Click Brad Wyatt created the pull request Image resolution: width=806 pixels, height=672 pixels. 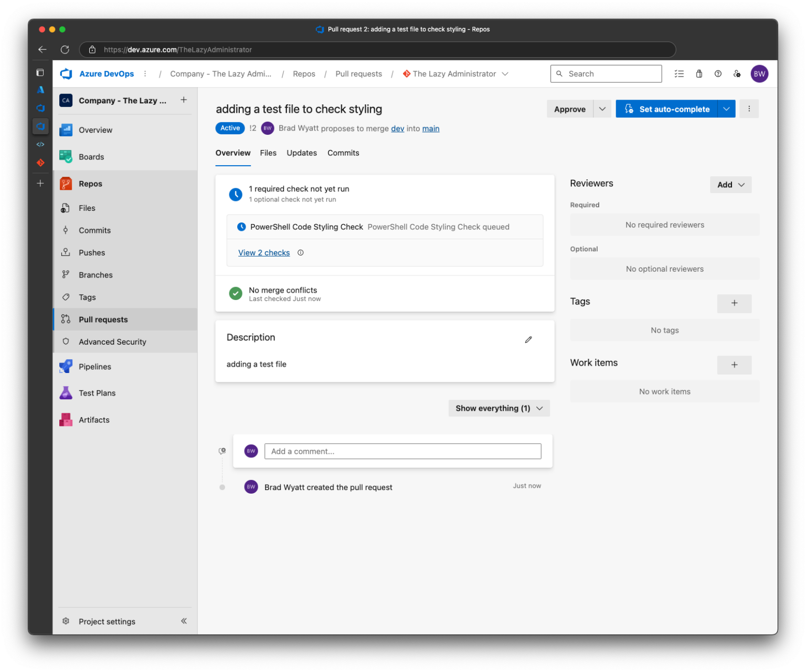tap(328, 487)
